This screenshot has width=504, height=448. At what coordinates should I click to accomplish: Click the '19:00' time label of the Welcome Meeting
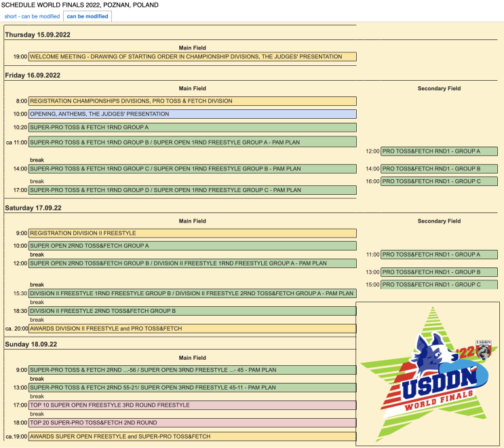click(20, 56)
